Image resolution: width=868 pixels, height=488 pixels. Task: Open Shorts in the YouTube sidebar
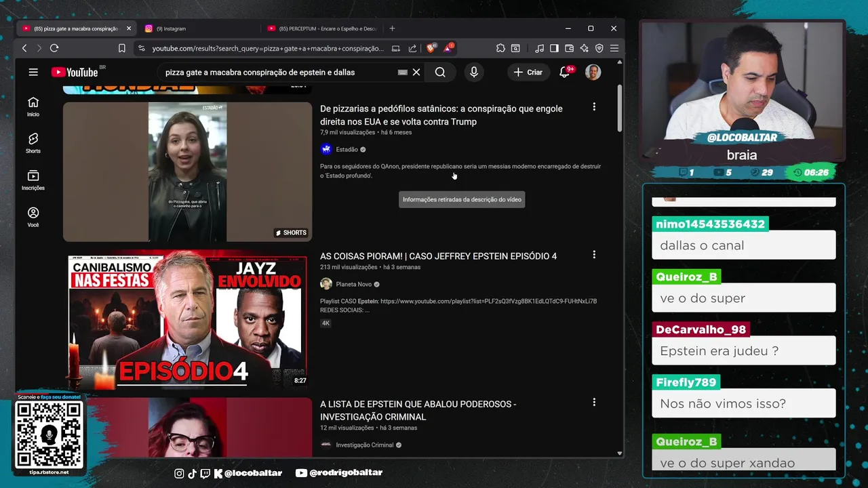click(33, 144)
